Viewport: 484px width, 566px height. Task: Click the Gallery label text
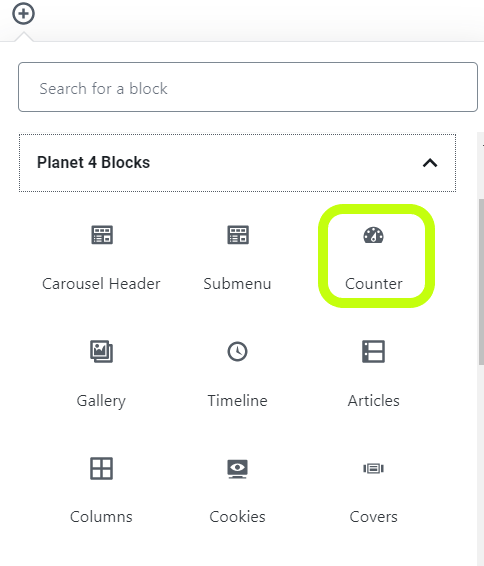click(101, 401)
